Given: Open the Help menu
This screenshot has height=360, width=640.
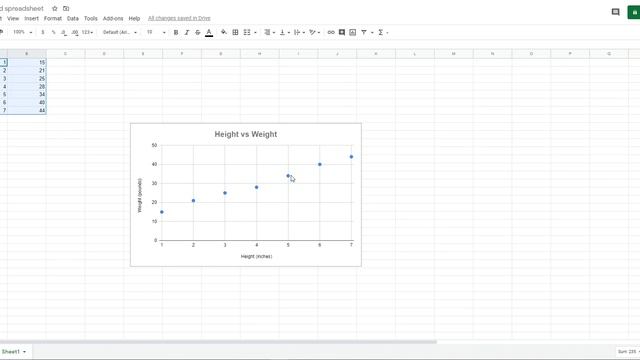Looking at the screenshot, I should point(134,18).
